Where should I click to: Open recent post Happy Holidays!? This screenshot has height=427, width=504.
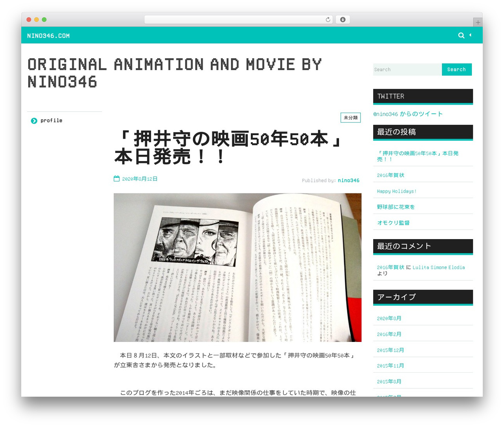coord(397,191)
